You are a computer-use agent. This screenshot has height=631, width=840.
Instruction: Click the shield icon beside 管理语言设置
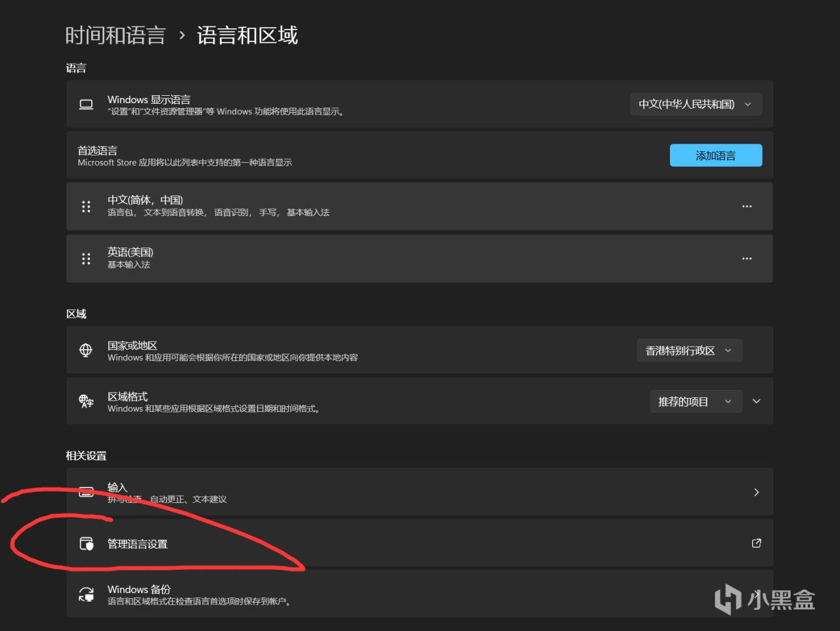(x=86, y=544)
